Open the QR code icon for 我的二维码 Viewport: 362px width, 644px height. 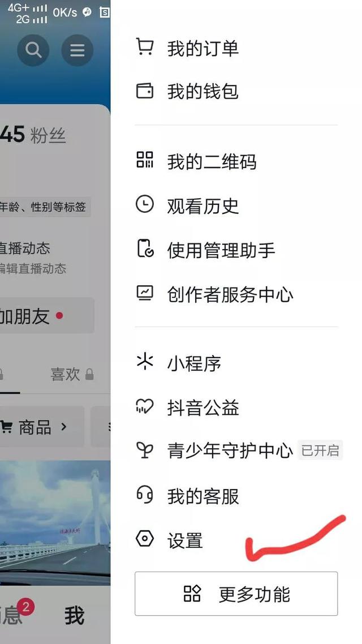click(x=144, y=160)
